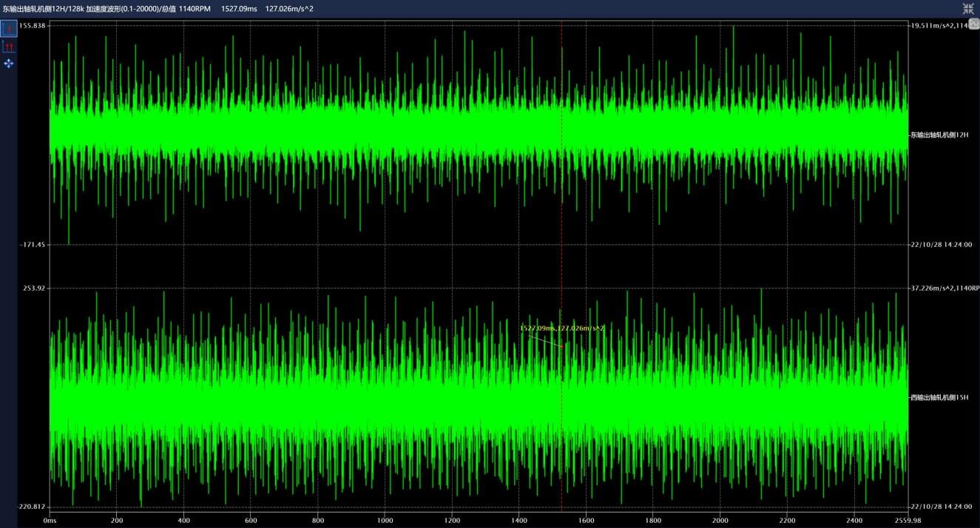Image resolution: width=980 pixels, height=528 pixels.
Task: Click the collapse view arrows icon
Action: click(968, 9)
